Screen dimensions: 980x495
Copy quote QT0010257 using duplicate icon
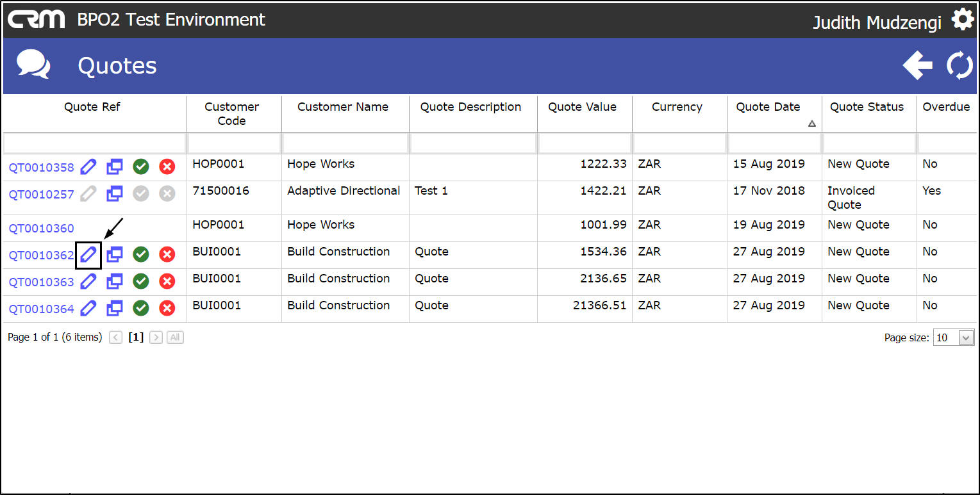click(x=115, y=194)
